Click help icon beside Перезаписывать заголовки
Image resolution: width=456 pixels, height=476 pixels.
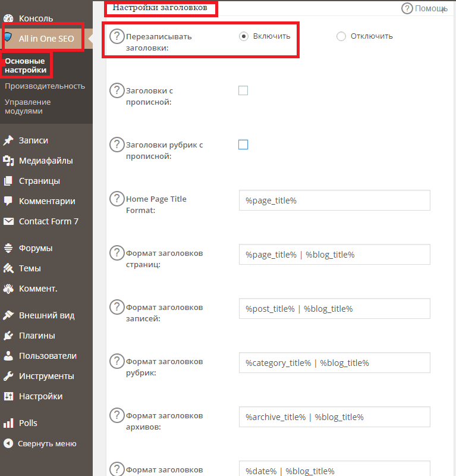pyautogui.click(x=117, y=36)
